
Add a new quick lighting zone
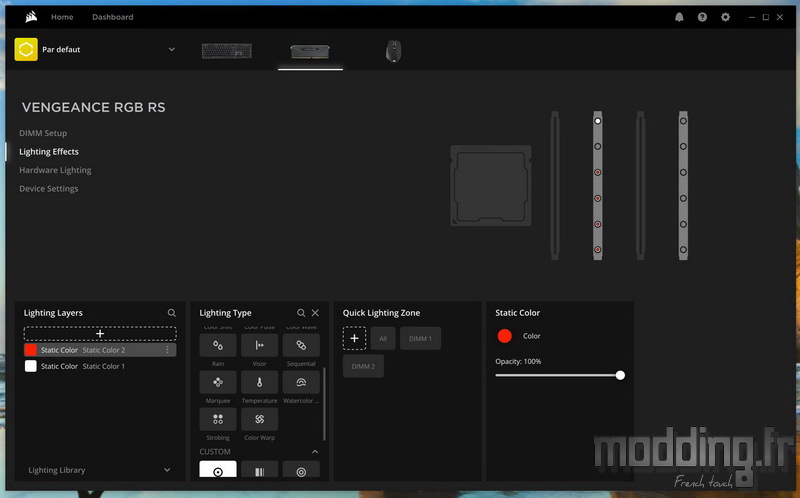pos(354,338)
